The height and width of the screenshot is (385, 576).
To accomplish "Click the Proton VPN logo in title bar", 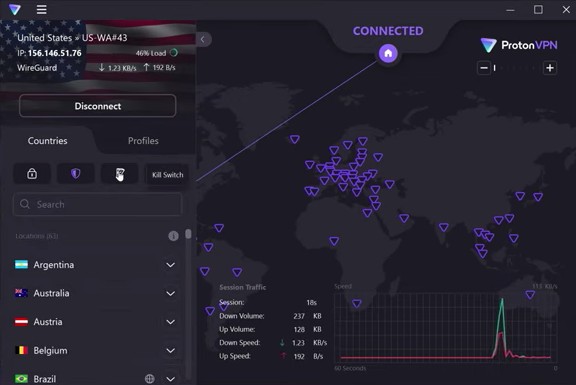I will click(15, 10).
